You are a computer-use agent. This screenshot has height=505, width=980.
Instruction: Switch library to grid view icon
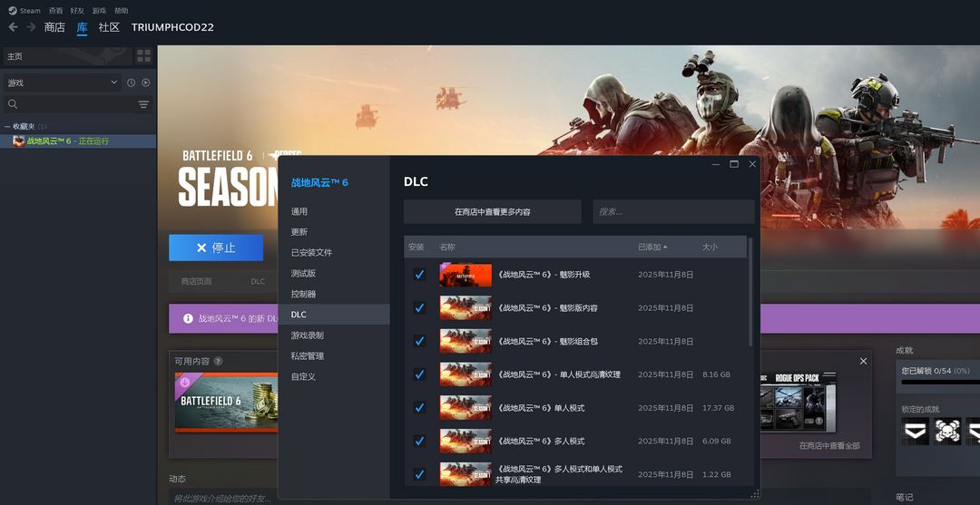pyautogui.click(x=143, y=56)
